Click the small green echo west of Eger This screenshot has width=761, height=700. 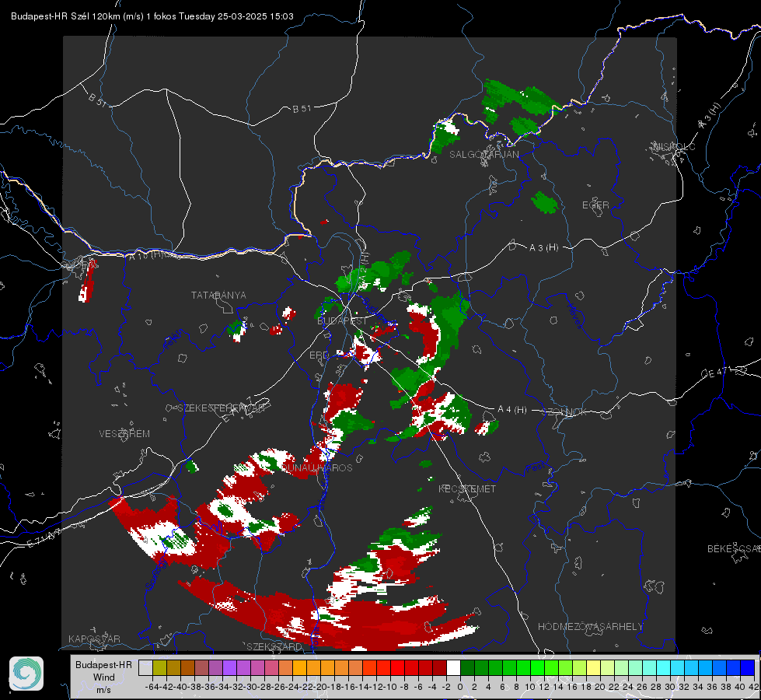(545, 202)
